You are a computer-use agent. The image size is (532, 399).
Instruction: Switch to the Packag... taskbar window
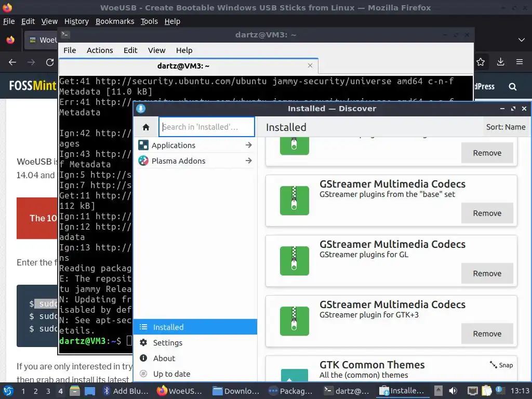point(290,391)
